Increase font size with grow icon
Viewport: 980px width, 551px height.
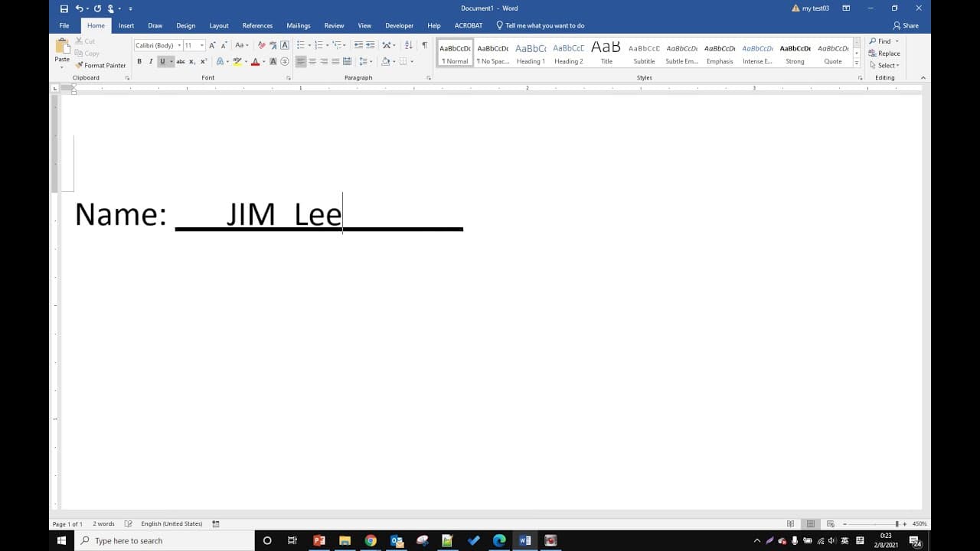click(212, 45)
